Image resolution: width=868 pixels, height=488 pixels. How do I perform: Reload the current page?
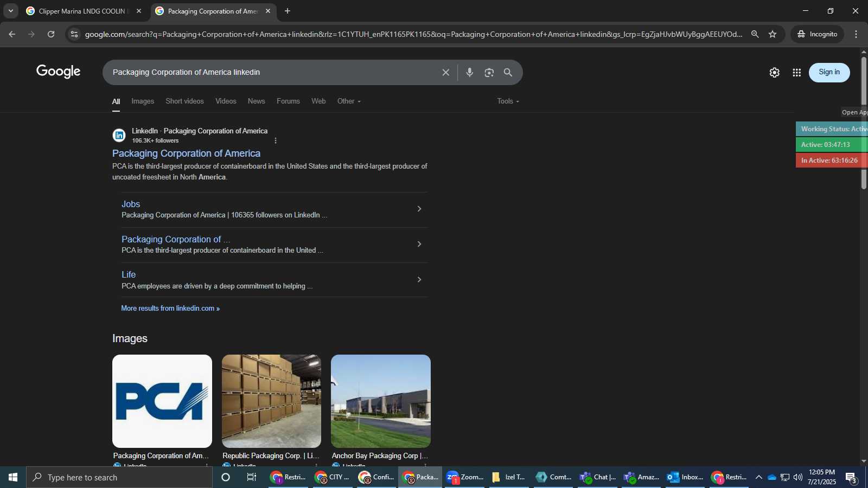tap(51, 34)
